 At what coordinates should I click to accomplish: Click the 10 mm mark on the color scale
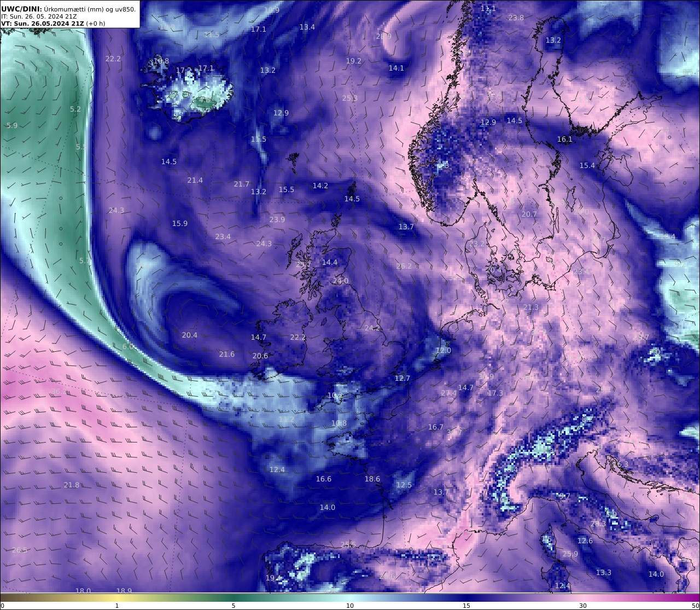(x=350, y=605)
